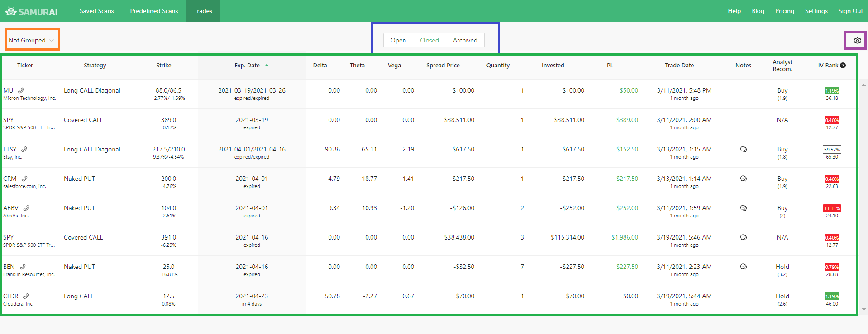Expand the Not Grouped dropdown

tap(31, 40)
